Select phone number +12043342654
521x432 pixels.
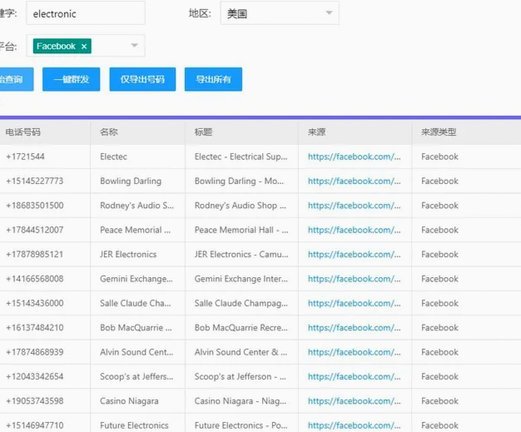tap(35, 377)
